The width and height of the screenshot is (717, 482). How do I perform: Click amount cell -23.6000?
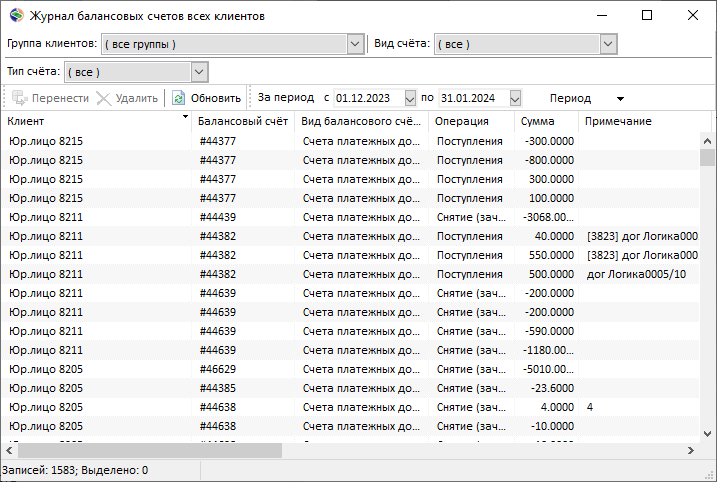click(x=552, y=388)
